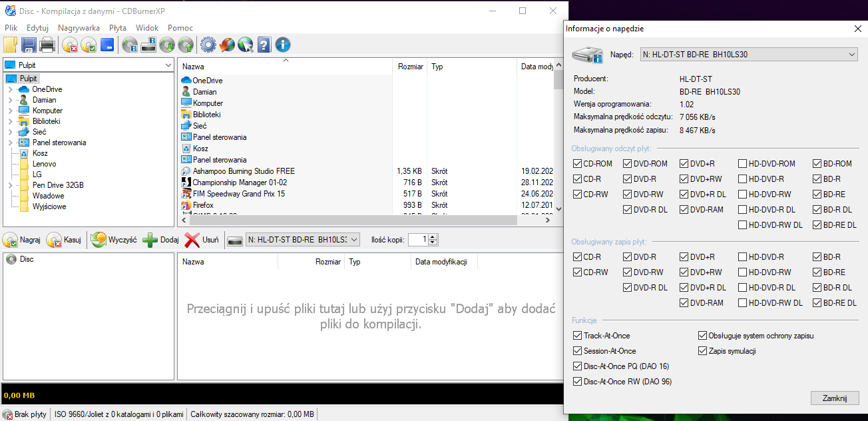Viewport: 868px width, 421px height.
Task: Sort file list by Rozmiar column header
Action: point(409,67)
